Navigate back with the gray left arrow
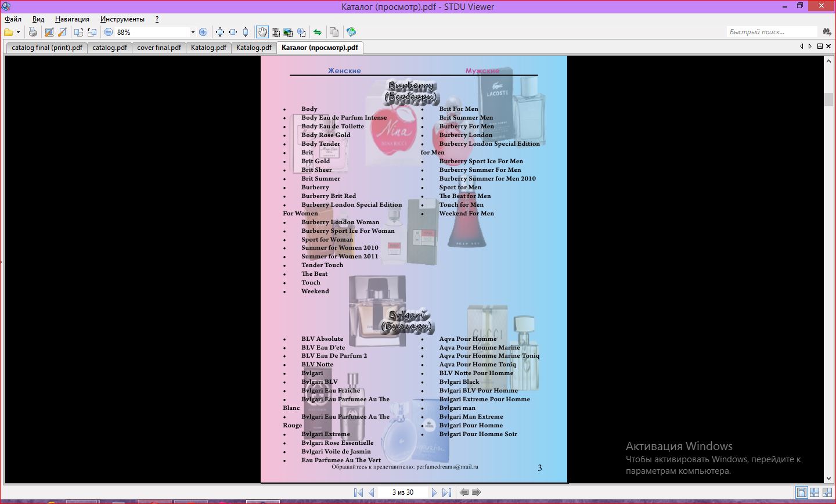836x504 pixels. tap(464, 492)
